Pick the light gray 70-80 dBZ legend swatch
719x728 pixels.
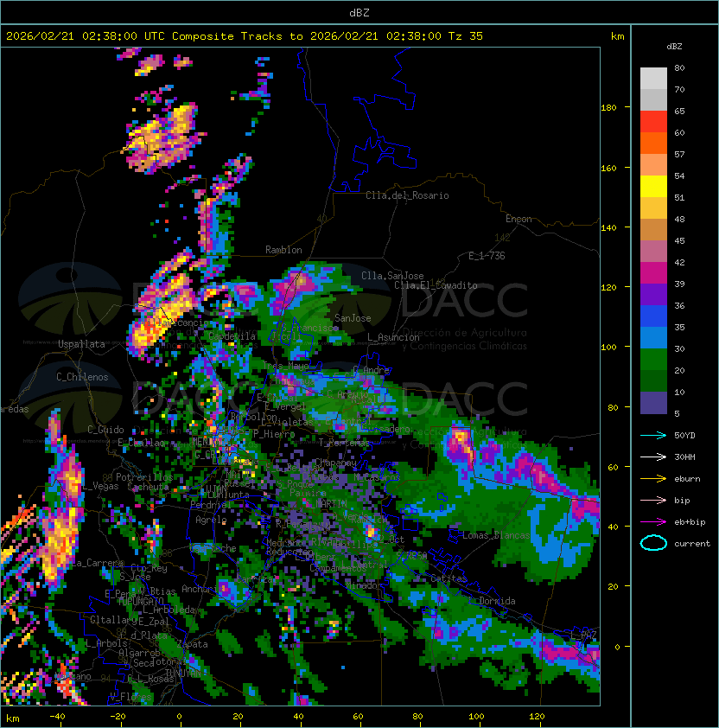coord(653,79)
